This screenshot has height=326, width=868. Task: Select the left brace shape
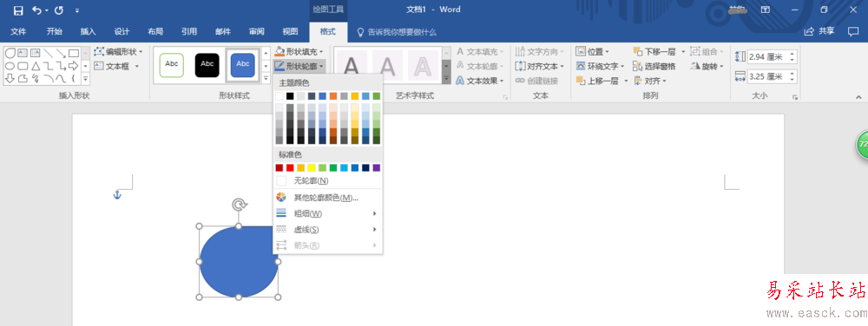[x=74, y=78]
